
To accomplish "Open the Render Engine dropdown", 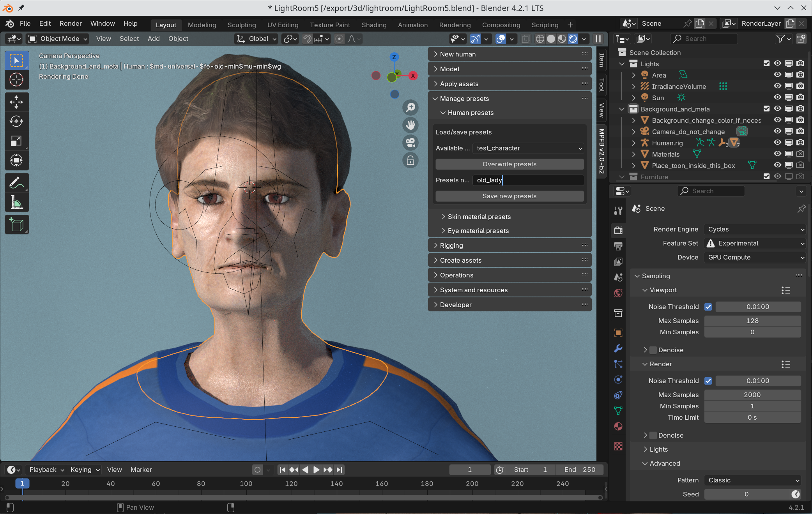I will pos(755,229).
